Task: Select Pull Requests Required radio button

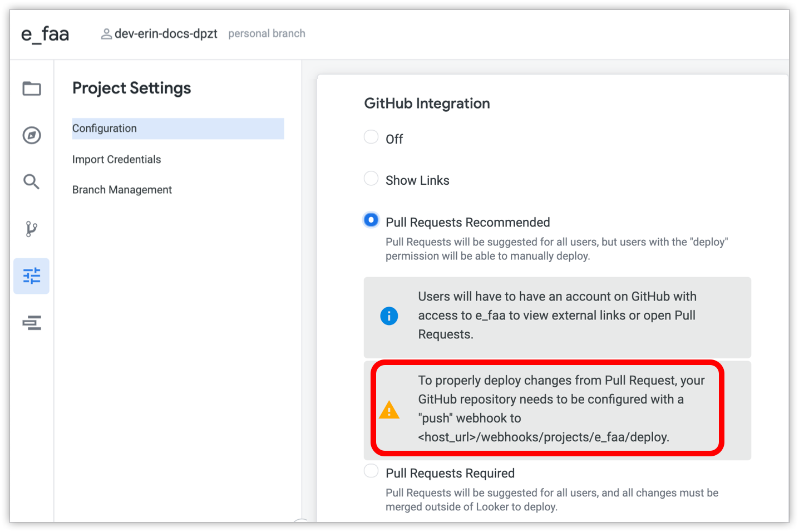Action: pyautogui.click(x=371, y=471)
